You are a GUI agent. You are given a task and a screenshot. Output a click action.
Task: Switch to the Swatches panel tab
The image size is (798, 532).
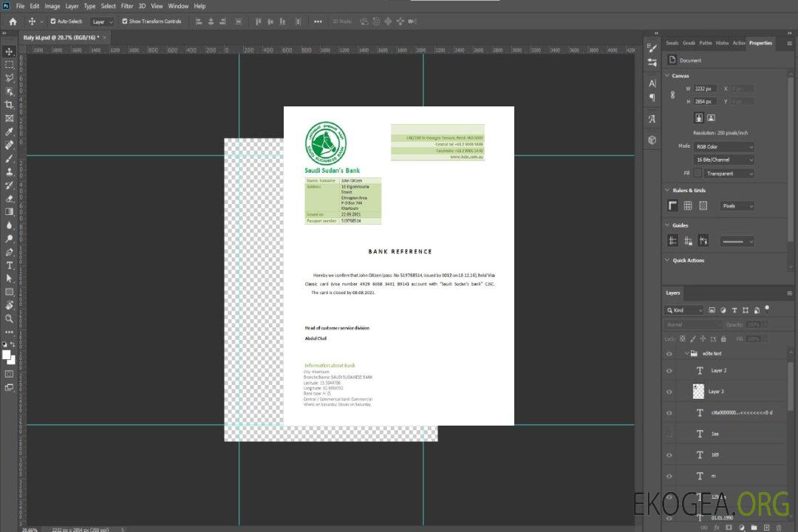coord(672,43)
